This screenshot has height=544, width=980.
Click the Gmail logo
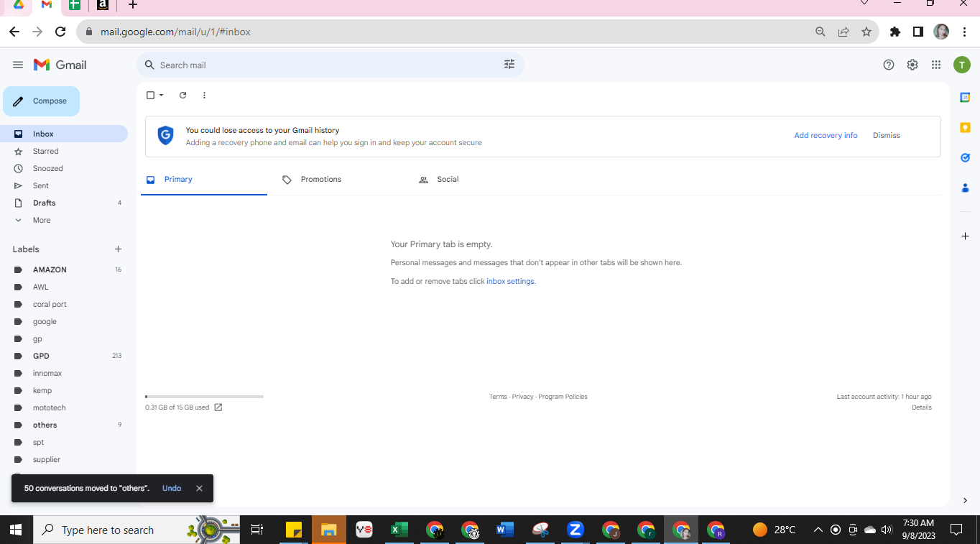point(60,65)
